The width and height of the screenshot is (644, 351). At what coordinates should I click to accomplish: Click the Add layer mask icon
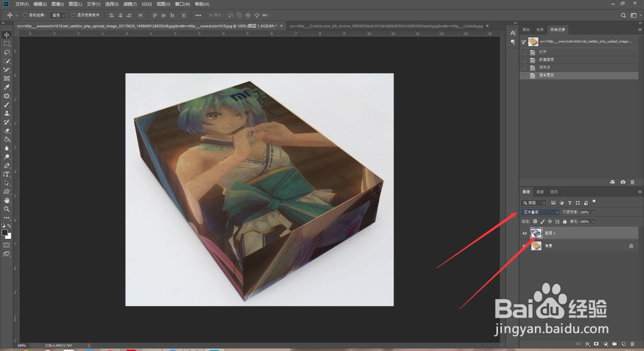[596, 344]
